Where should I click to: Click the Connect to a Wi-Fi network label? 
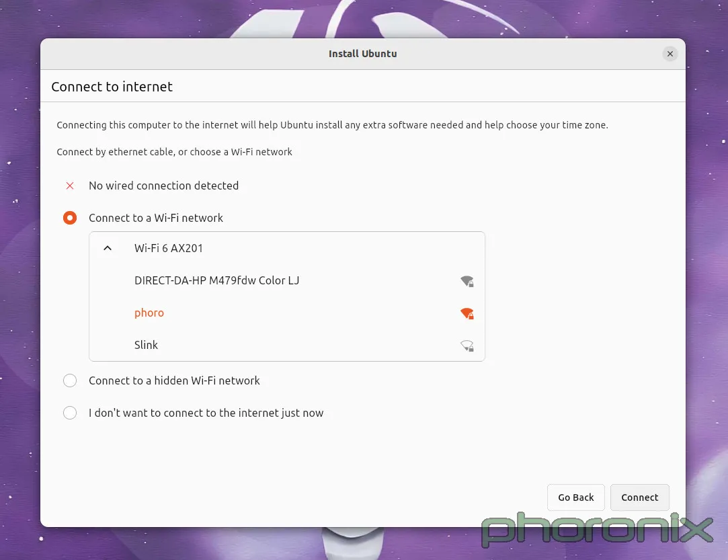pos(155,218)
